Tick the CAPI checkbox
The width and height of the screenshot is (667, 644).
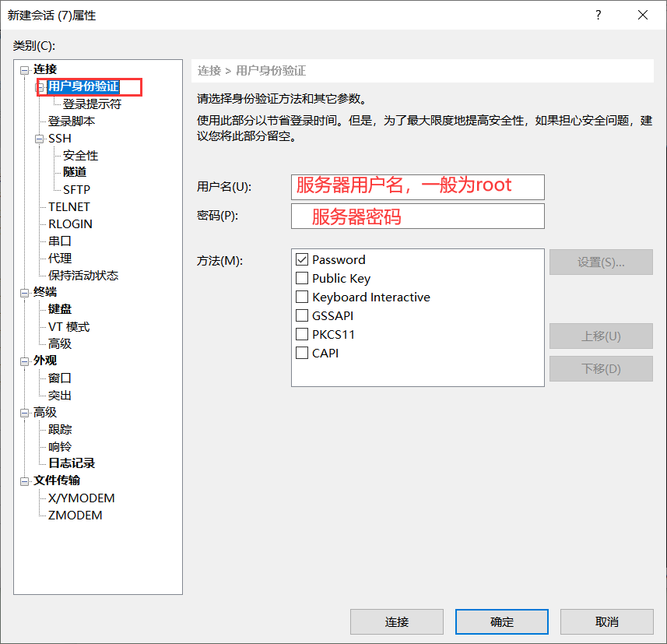(x=302, y=353)
